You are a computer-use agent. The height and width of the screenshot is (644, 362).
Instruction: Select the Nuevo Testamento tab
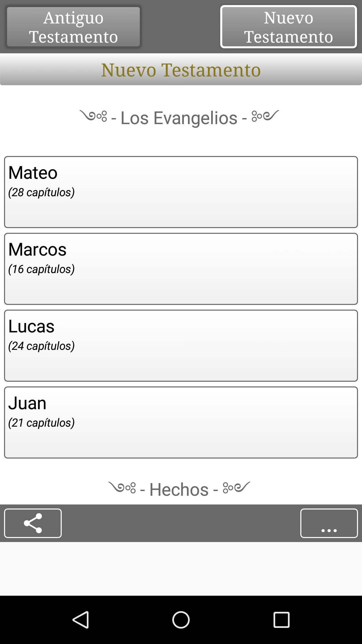[x=288, y=27]
